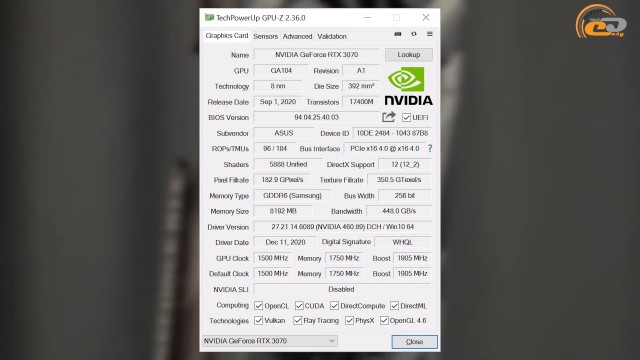This screenshot has width=640, height=360.
Task: Switch to the Sensors tab
Action: tap(265, 36)
